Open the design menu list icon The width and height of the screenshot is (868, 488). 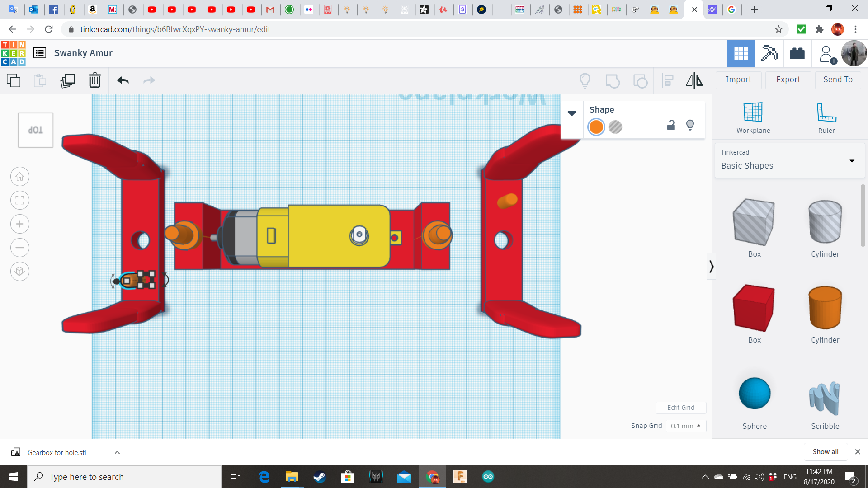point(40,52)
